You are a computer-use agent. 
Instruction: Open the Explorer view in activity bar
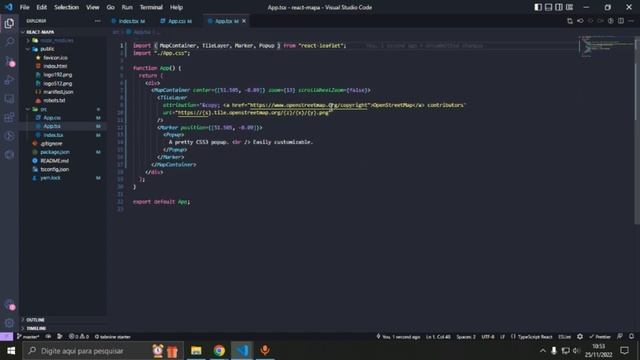click(x=9, y=23)
